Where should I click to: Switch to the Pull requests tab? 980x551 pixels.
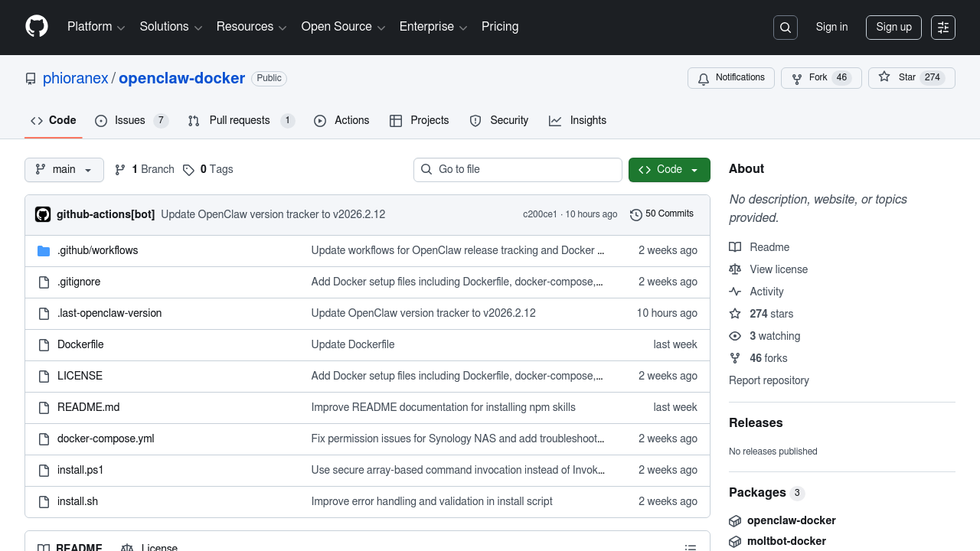point(240,121)
